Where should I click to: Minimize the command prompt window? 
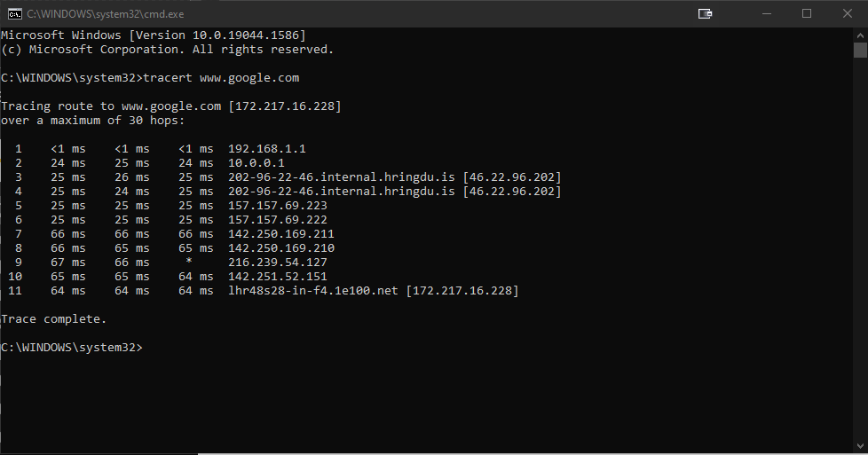tap(764, 13)
